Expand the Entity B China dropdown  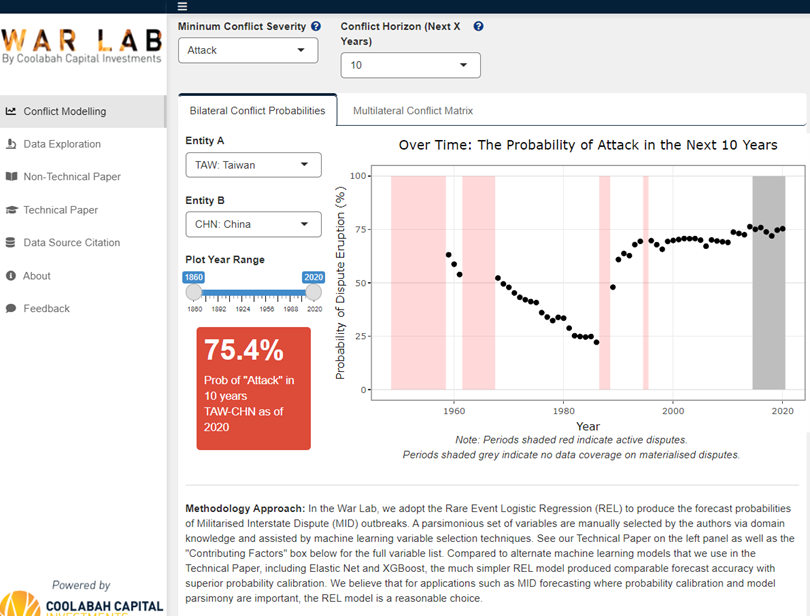pyautogui.click(x=253, y=224)
